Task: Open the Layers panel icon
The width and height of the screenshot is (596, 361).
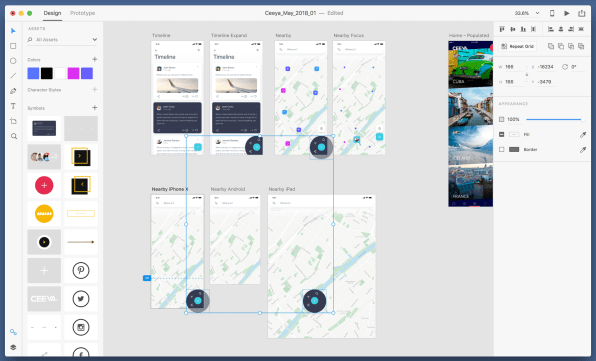Action: pyautogui.click(x=13, y=347)
